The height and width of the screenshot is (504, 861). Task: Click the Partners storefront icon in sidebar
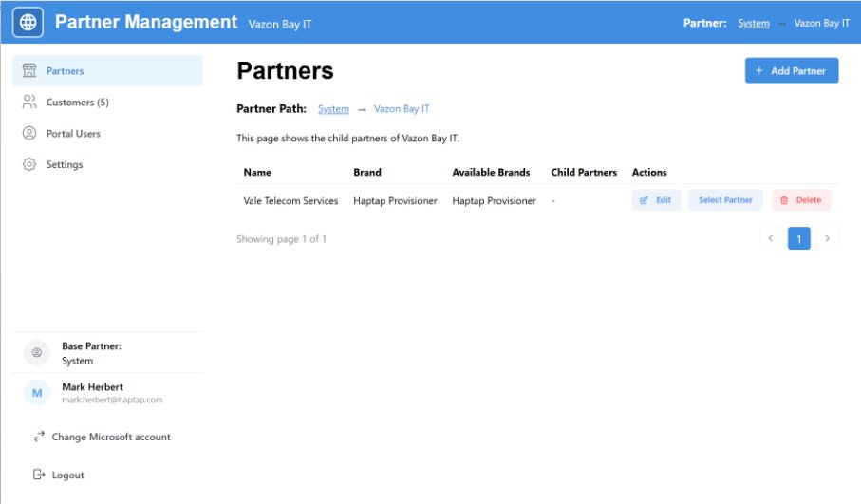29,71
